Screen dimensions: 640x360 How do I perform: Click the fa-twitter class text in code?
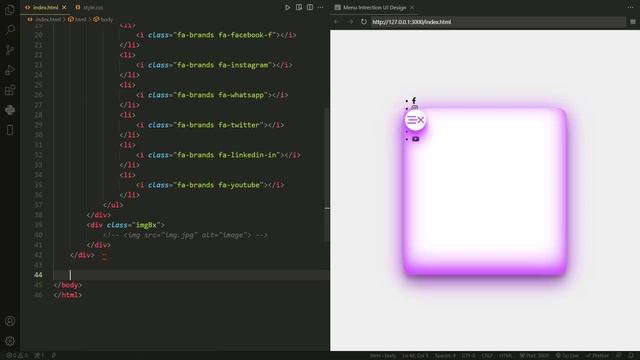tap(239, 125)
